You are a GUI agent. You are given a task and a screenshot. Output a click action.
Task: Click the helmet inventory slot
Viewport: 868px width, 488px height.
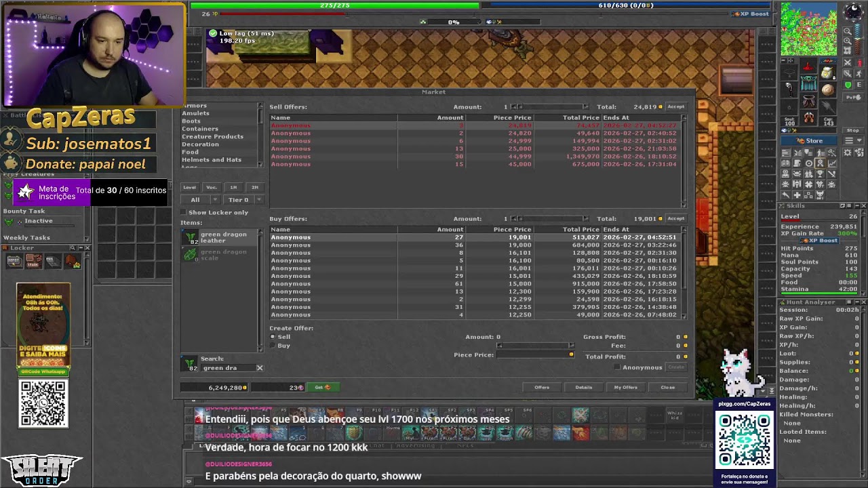pyautogui.click(x=808, y=66)
